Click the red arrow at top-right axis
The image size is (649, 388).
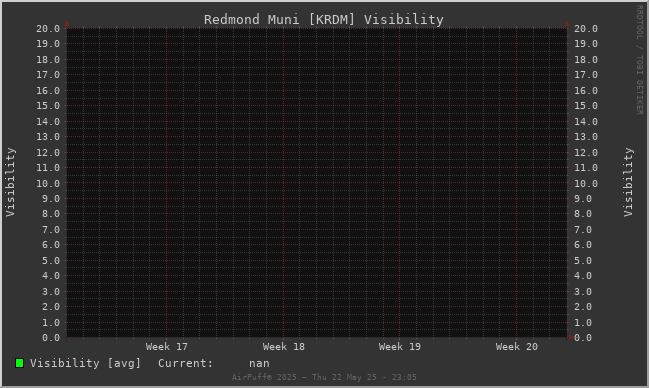(x=567, y=24)
